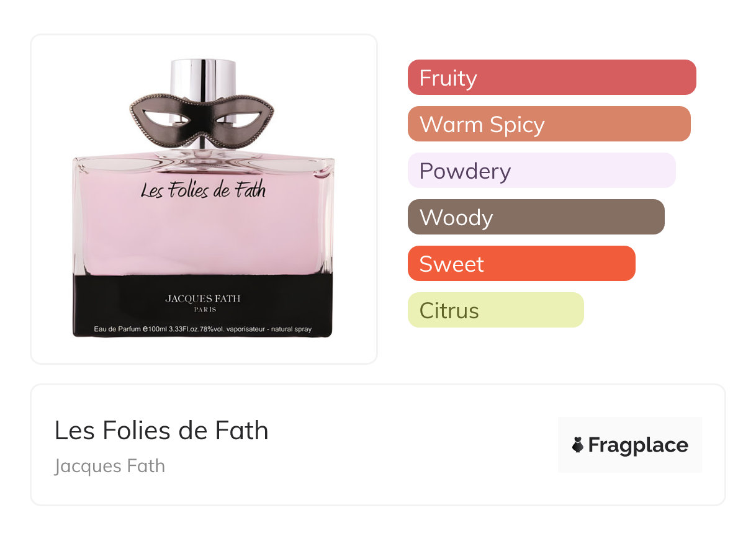
Task: Click the Eau de Parfum 100ml text
Action: coord(202,328)
